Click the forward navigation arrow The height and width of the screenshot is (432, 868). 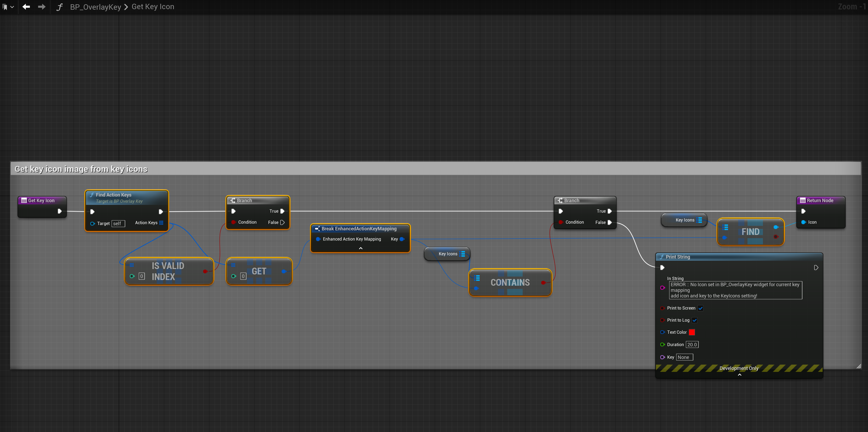click(41, 7)
